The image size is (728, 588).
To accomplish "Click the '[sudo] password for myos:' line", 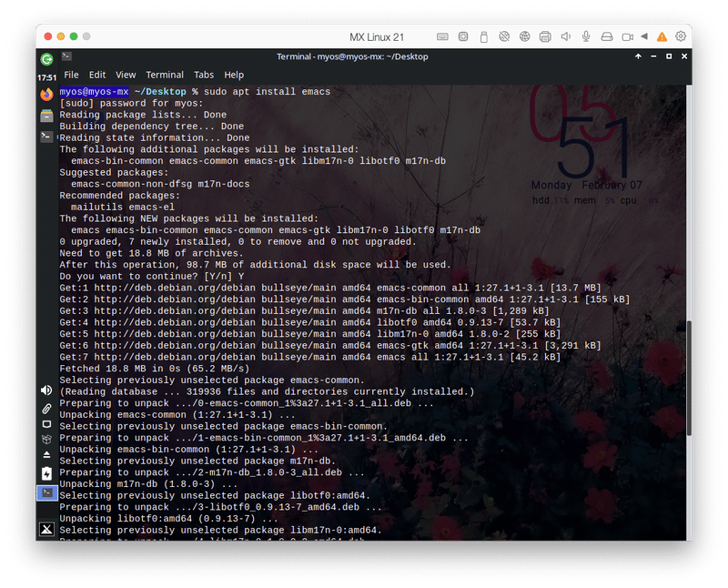I will 131,104.
